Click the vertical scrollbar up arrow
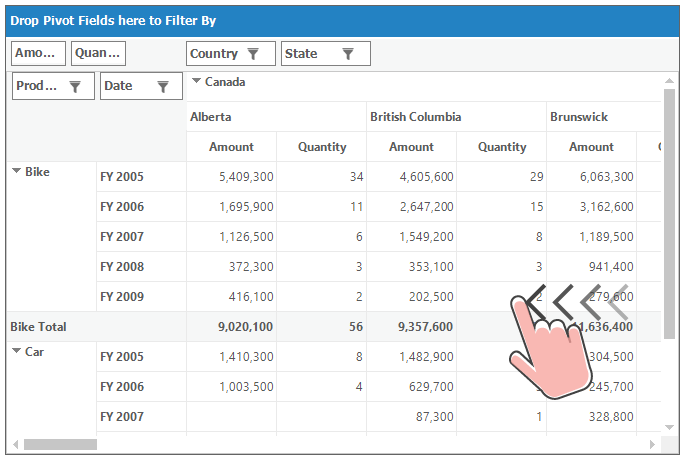This screenshot has height=459, width=685. point(669,81)
